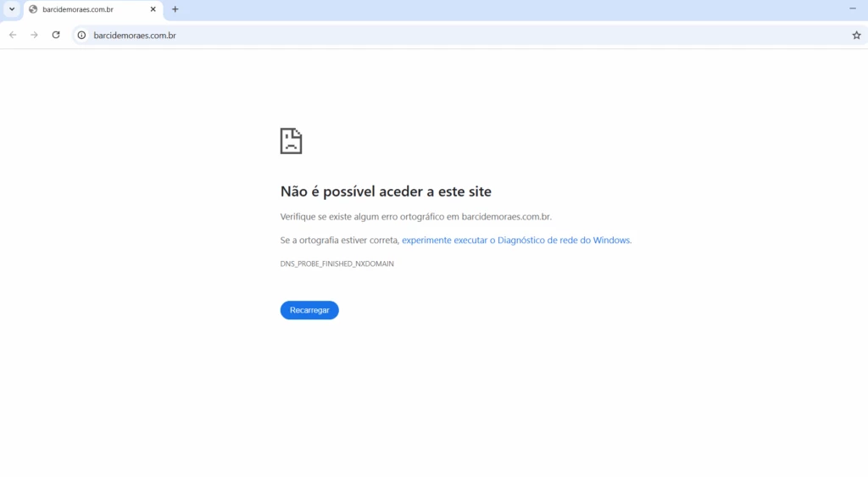Click the DNS_PROBE_FINISHED_NXDOMAIN error code

coord(337,264)
